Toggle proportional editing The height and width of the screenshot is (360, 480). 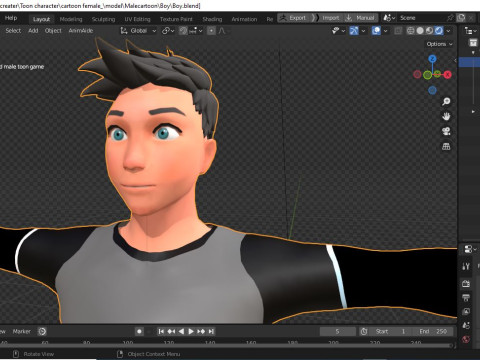211,31
